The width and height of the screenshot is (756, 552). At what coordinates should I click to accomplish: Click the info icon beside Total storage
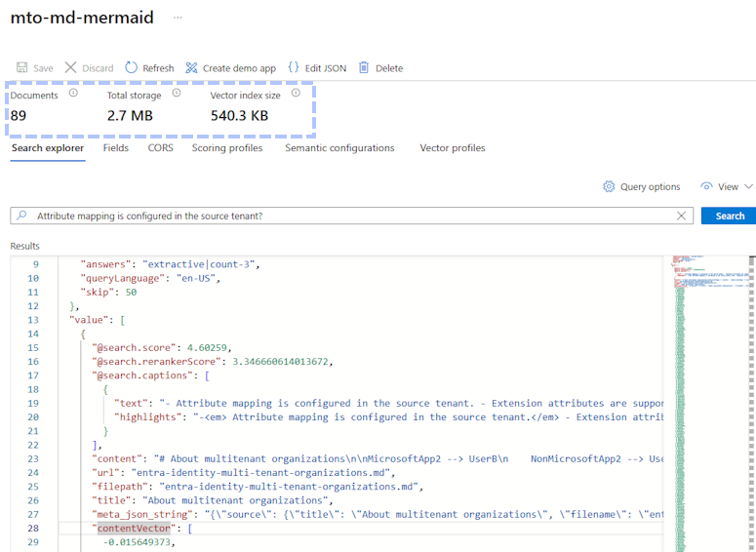pyautogui.click(x=177, y=95)
